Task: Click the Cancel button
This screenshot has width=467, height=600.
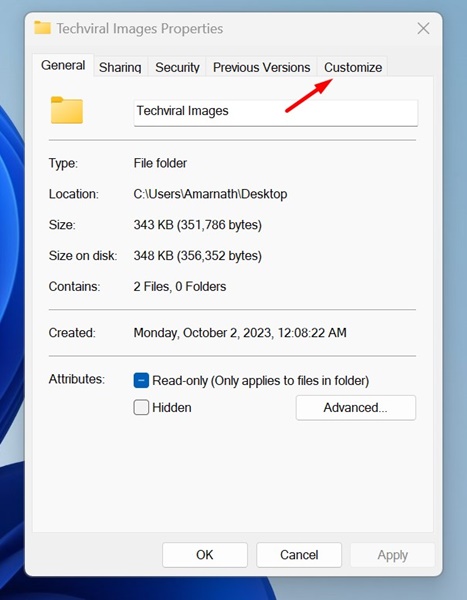Action: point(299,555)
